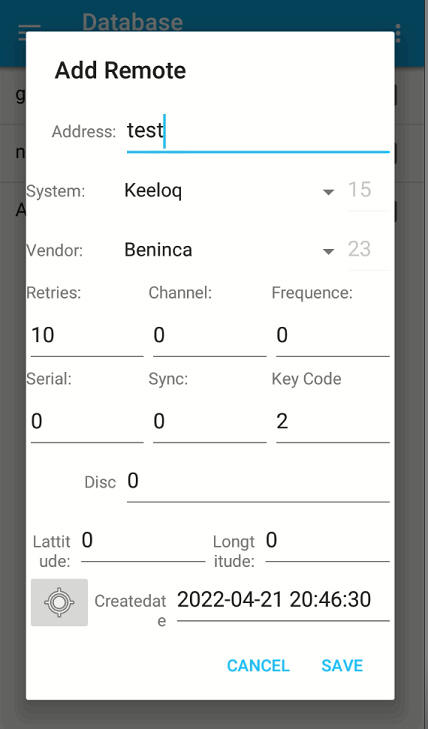Image resolution: width=428 pixels, height=729 pixels.
Task: Open the three-dot overflow menu
Action: 398,33
